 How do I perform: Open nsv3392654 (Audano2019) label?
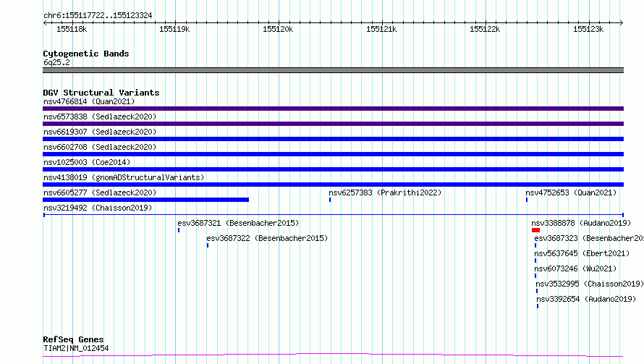click(x=586, y=299)
